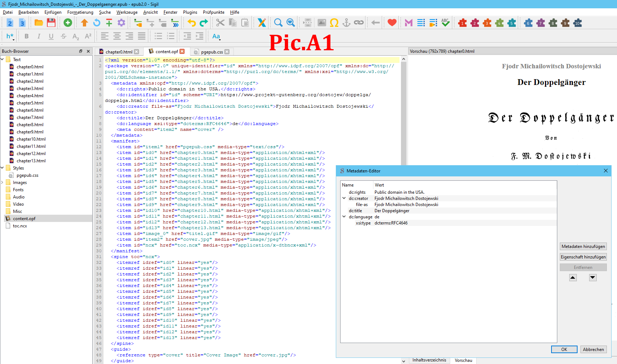Viewport: 617px width, 364px height.
Task: Click the code view scrollbar down arrow
Action: click(403, 361)
